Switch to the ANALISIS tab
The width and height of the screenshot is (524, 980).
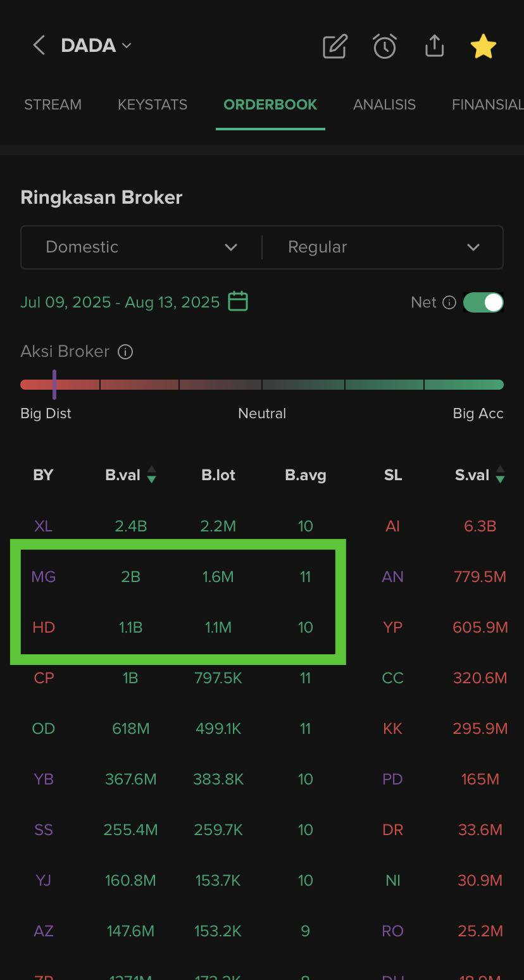point(384,104)
